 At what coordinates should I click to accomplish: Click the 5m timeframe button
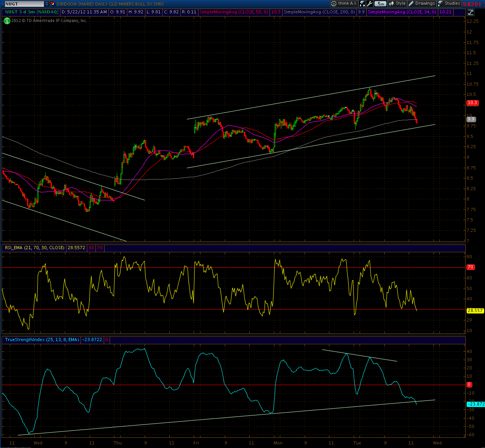pyautogui.click(x=380, y=4)
